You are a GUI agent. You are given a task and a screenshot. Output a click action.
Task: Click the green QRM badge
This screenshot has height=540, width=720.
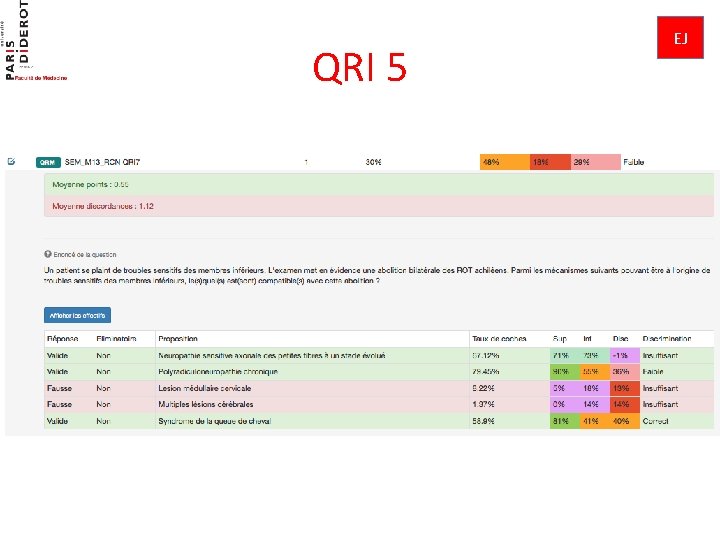48,162
